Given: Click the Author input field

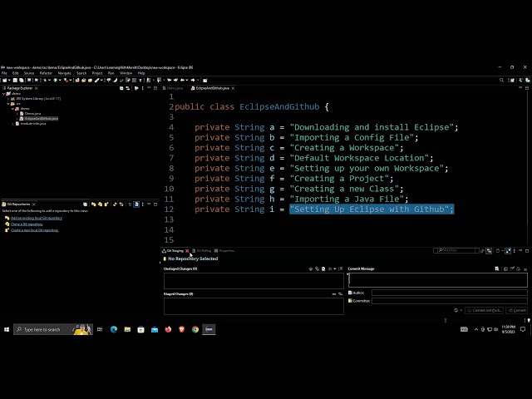Looking at the screenshot, I should pos(450,293).
